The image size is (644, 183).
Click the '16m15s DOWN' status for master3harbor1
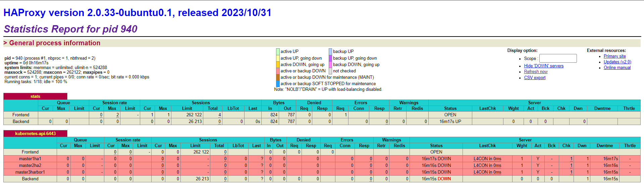[x=436, y=172]
